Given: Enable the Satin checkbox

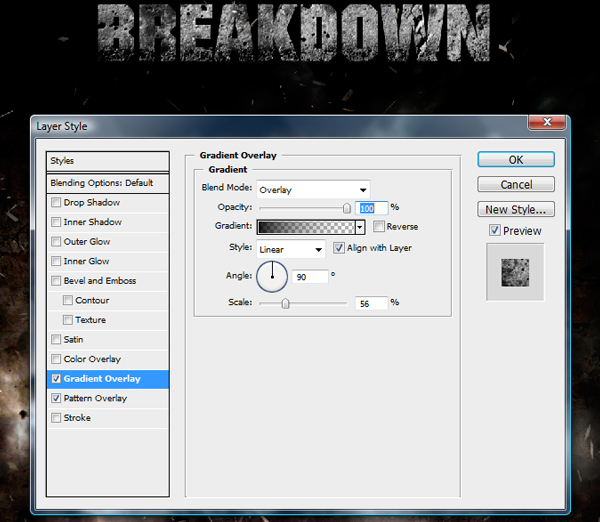Looking at the screenshot, I should pyautogui.click(x=56, y=339).
